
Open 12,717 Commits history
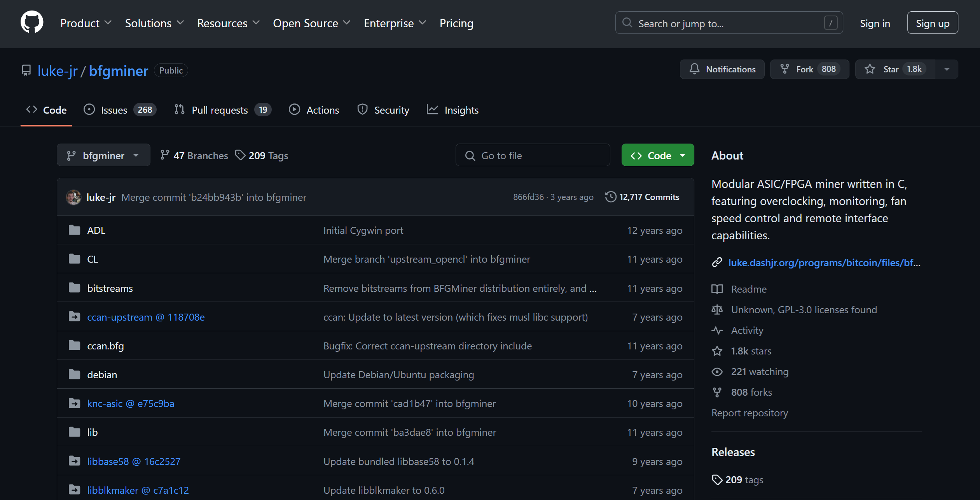642,197
